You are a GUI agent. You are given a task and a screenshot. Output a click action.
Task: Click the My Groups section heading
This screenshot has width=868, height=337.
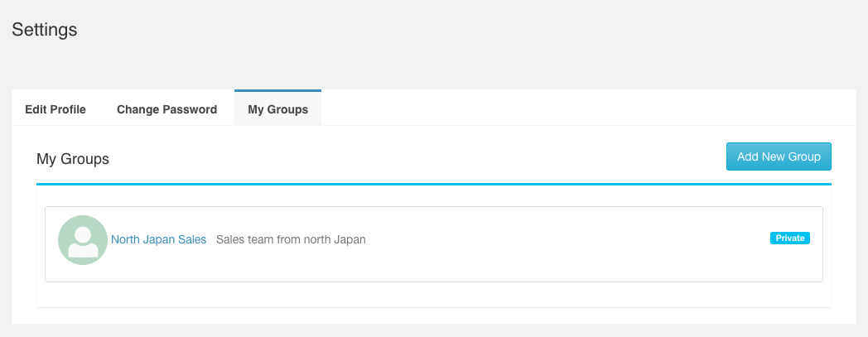coord(73,158)
